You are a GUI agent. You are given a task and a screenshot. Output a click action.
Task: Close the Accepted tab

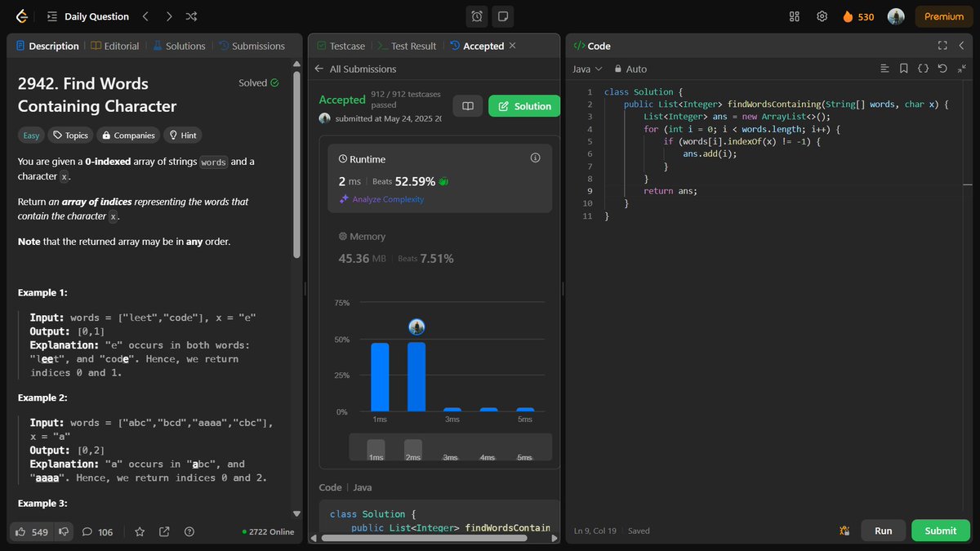(x=512, y=46)
